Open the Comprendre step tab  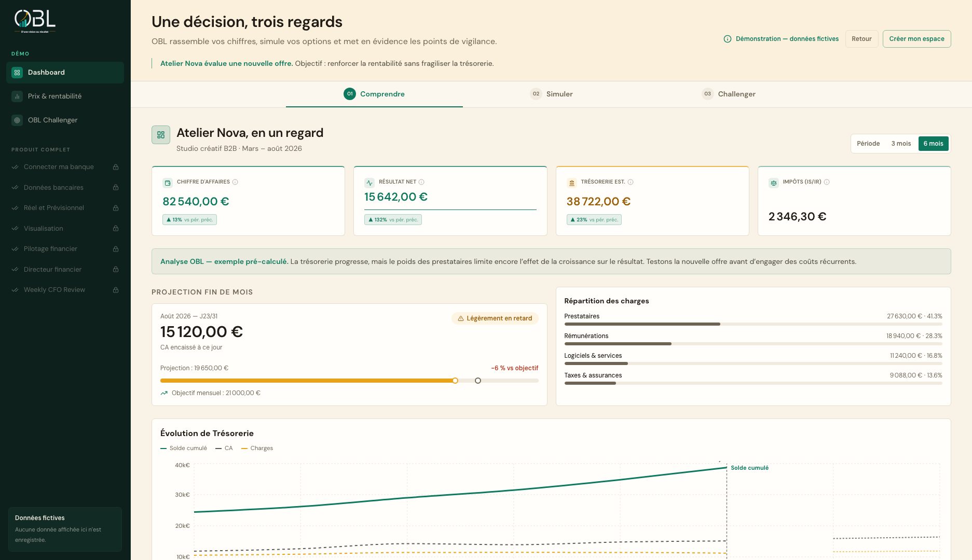(374, 94)
